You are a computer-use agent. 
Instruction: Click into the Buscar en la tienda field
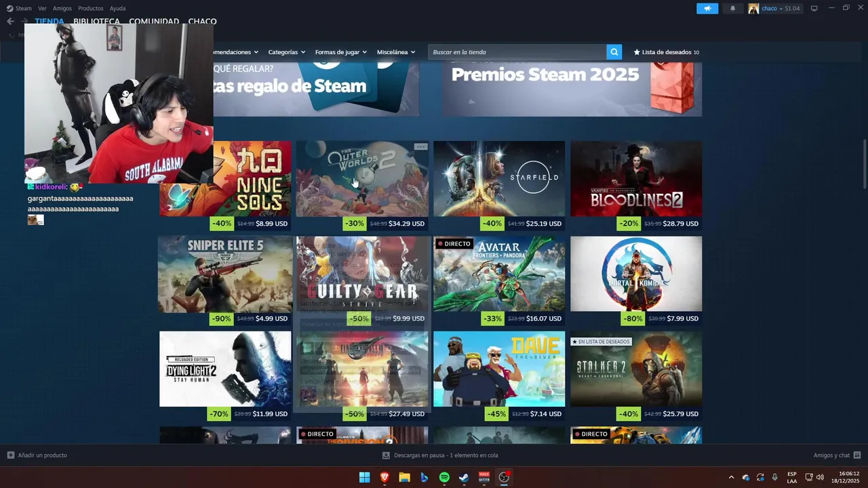tap(517, 52)
